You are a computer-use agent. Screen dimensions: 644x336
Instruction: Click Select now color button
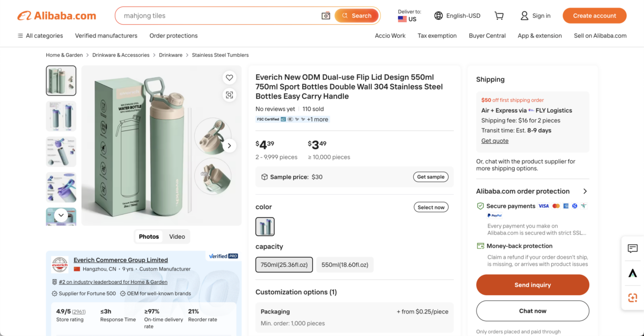(x=431, y=207)
